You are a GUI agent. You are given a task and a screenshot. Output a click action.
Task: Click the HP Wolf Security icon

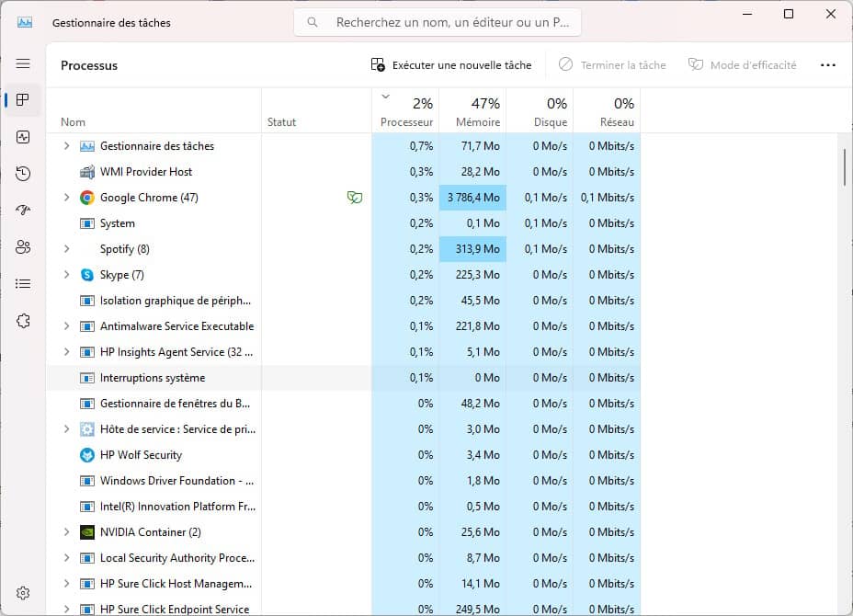click(87, 455)
